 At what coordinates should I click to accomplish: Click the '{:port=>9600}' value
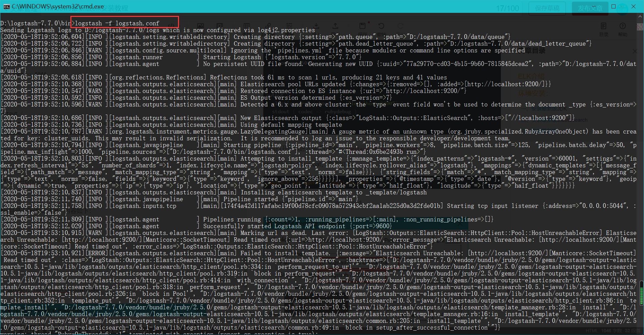point(371,226)
